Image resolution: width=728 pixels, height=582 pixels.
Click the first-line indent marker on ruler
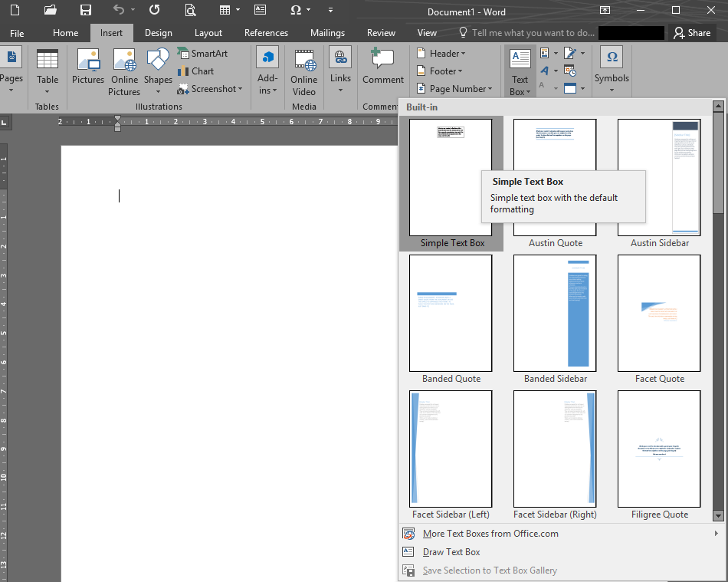(117, 118)
